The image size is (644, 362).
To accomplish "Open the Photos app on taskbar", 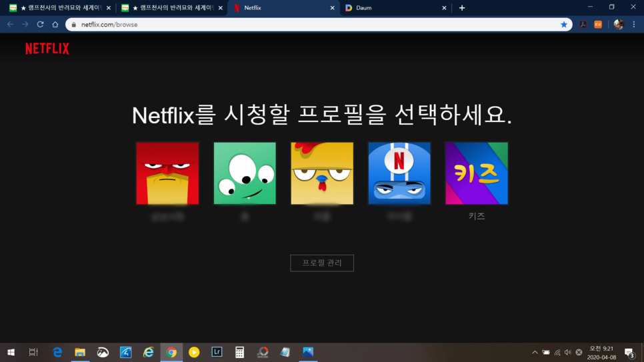I will point(308,352).
